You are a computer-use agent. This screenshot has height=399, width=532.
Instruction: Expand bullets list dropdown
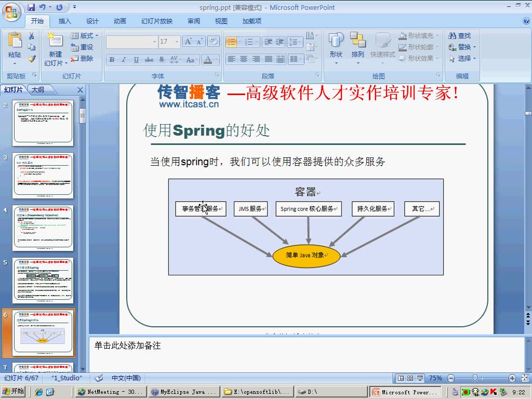(x=240, y=42)
